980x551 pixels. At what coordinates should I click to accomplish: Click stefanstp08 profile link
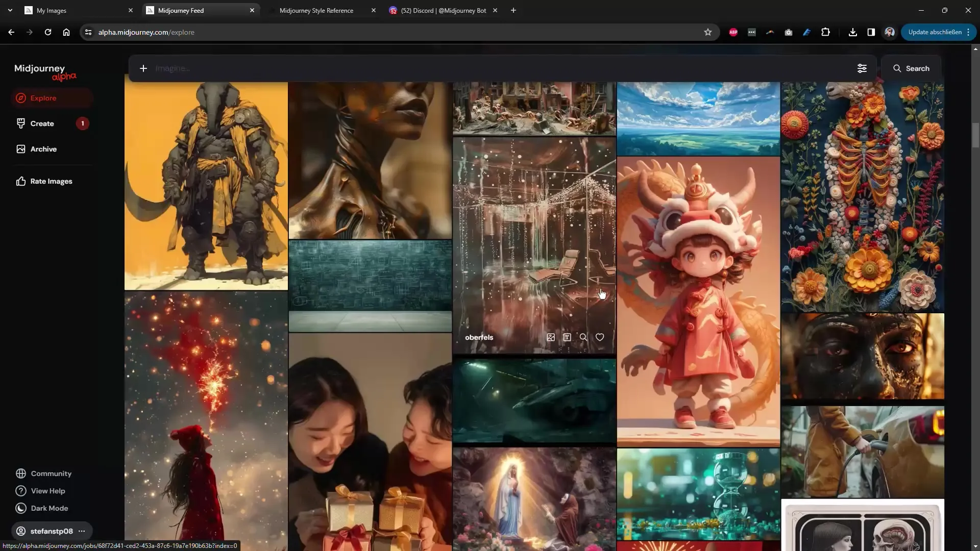(51, 531)
